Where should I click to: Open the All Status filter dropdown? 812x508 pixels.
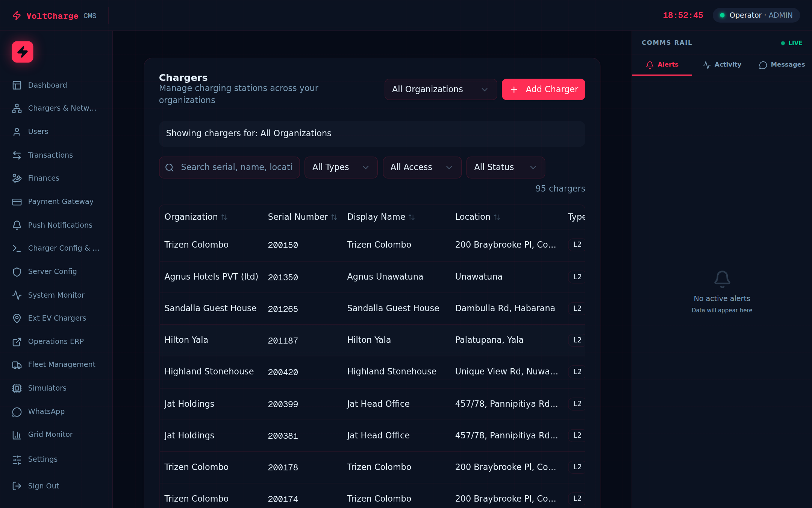(505, 167)
